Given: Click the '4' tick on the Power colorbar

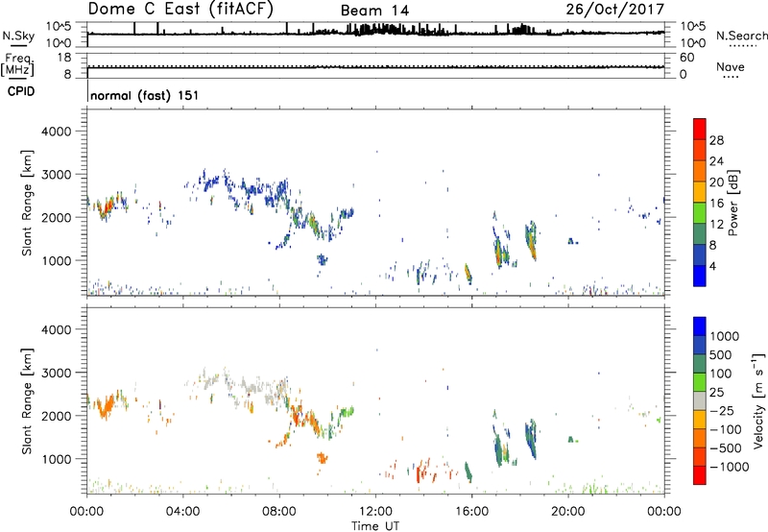Looking at the screenshot, I should coord(712,266).
